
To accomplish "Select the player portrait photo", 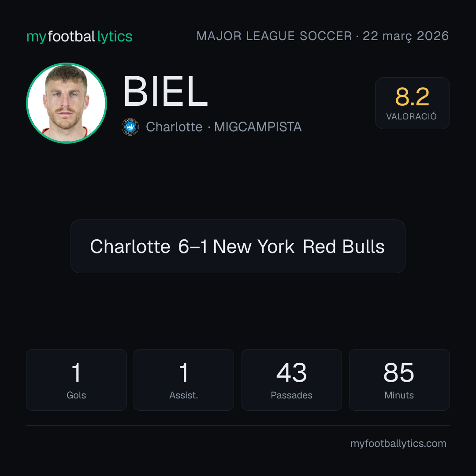I will 67,103.
